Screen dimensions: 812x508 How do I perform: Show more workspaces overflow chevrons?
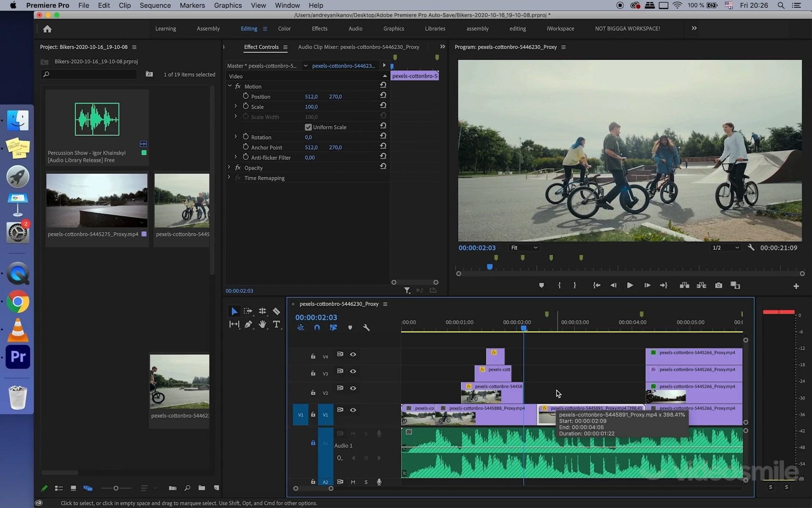click(x=694, y=28)
